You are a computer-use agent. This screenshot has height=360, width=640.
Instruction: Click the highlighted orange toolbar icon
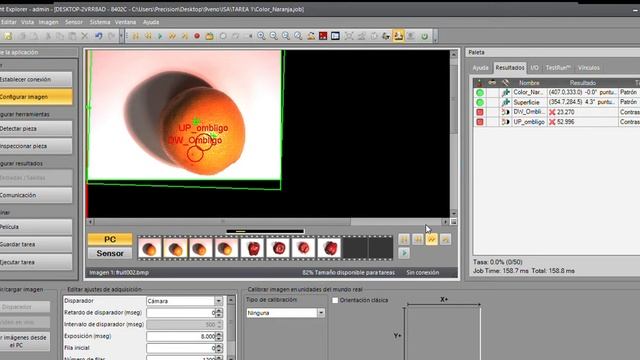398,36
